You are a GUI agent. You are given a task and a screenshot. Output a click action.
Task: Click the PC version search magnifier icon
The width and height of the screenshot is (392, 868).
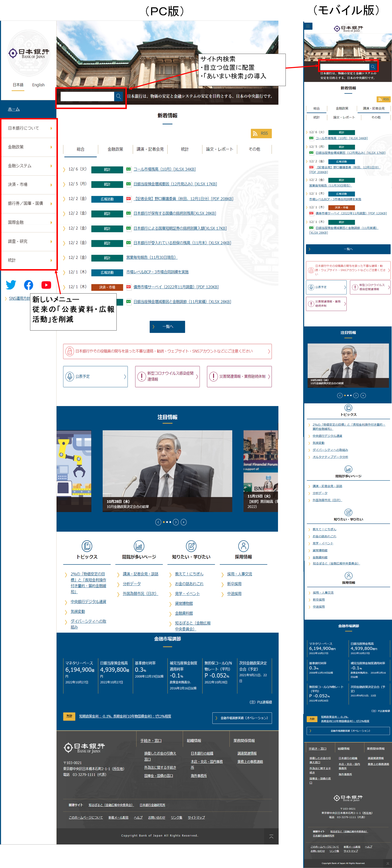[x=118, y=96]
